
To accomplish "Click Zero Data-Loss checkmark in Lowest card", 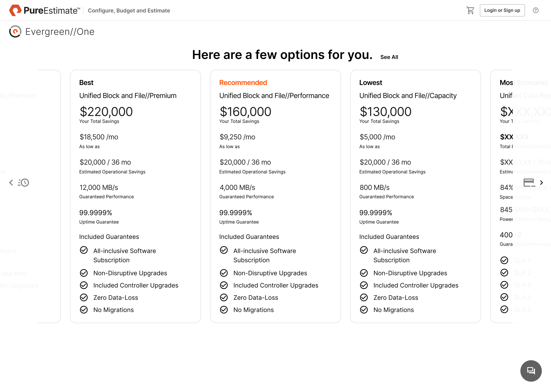I will pyautogui.click(x=364, y=298).
